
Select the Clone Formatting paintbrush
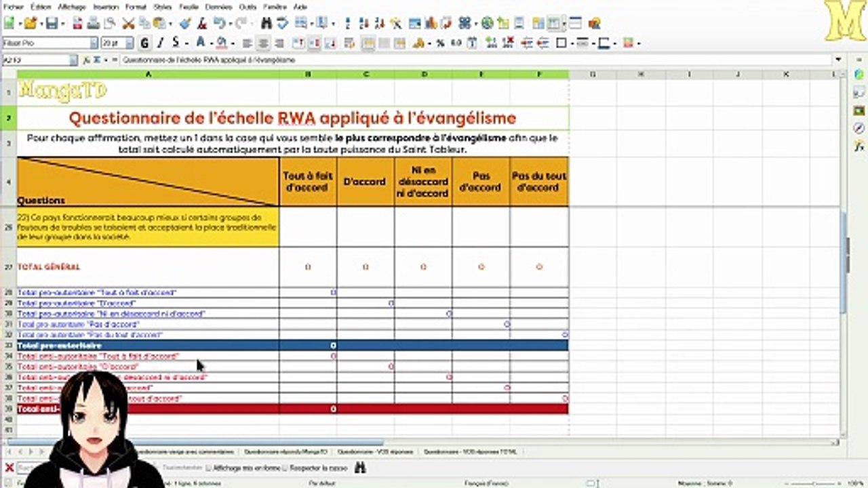[x=185, y=23]
